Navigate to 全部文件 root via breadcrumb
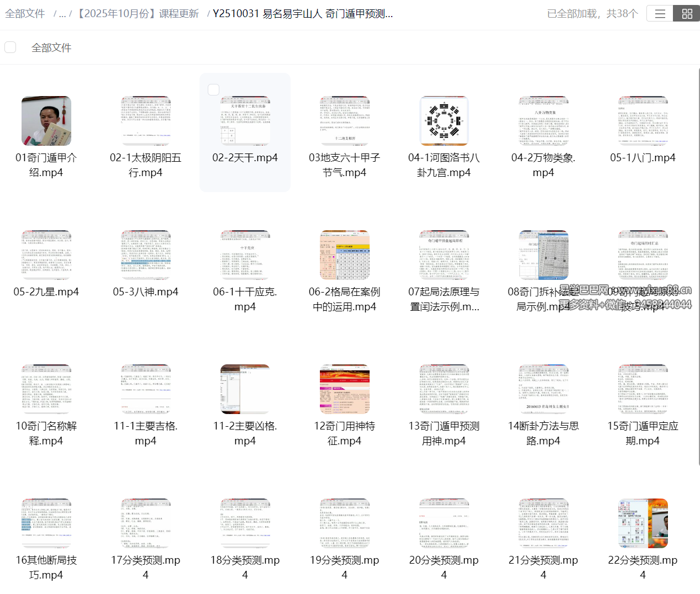This screenshot has height=594, width=700. click(x=25, y=13)
